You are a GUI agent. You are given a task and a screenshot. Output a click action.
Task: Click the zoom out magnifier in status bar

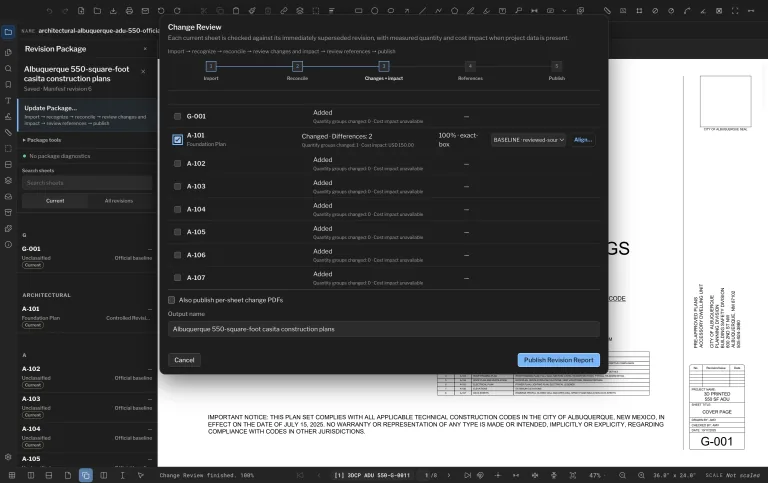pyautogui.click(x=622, y=475)
